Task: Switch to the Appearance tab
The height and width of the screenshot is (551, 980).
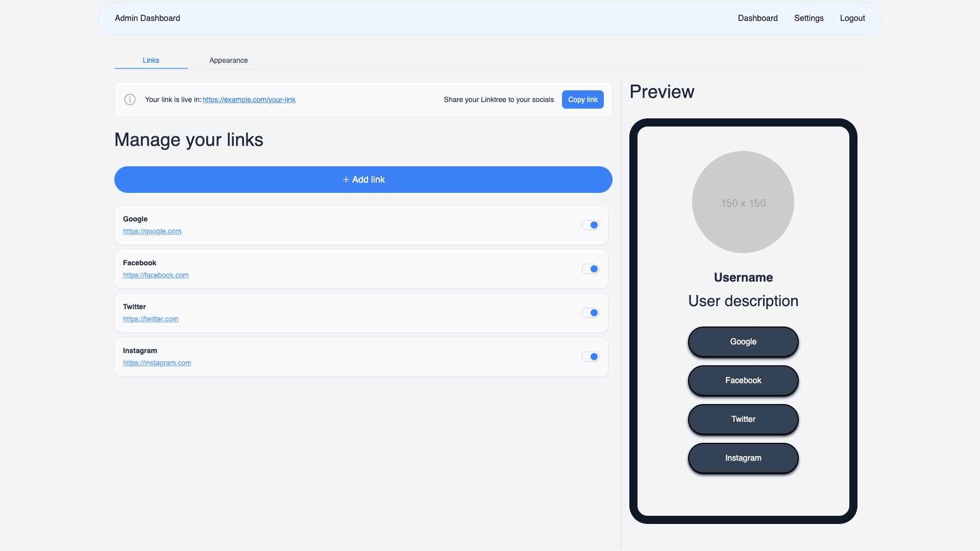Action: tap(228, 60)
